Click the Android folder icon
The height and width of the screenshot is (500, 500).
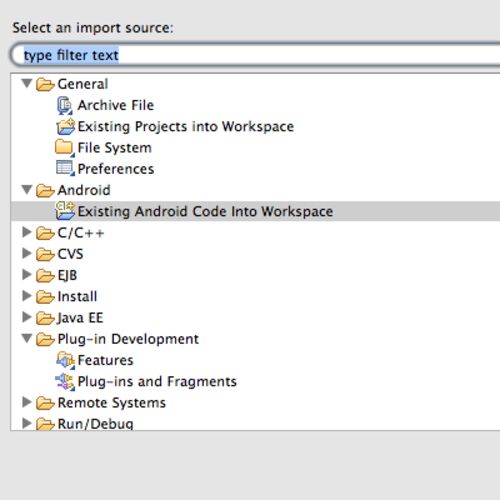tap(45, 191)
